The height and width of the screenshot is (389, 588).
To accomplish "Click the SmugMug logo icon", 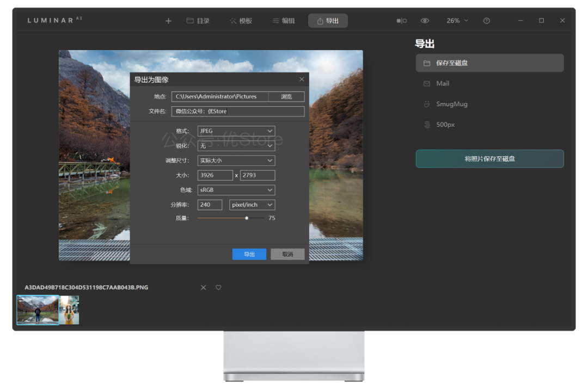I will (427, 104).
